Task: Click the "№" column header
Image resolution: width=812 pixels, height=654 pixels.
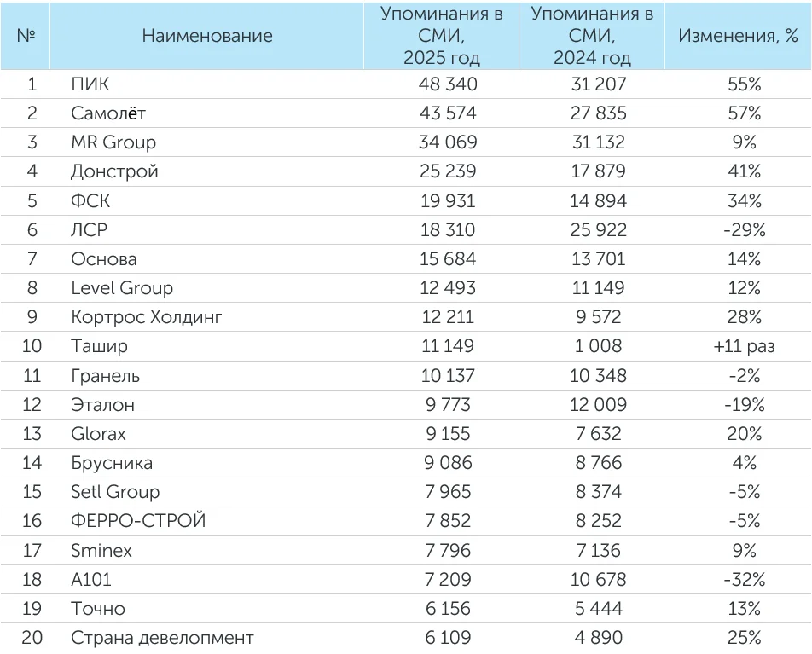Action: 26,36
